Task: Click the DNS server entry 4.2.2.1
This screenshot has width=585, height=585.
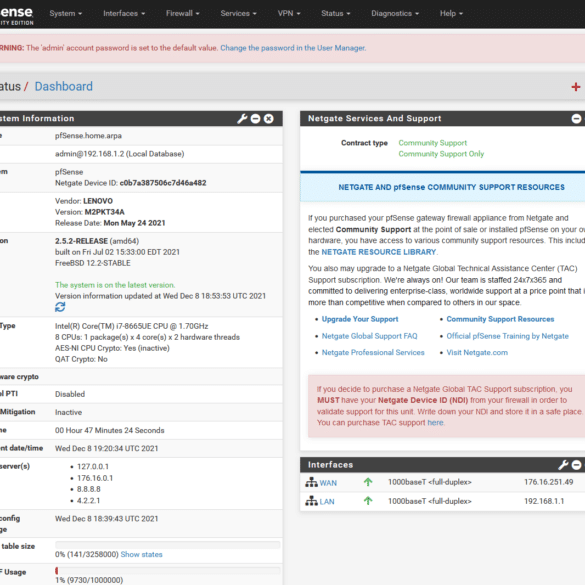Action: tap(88, 501)
